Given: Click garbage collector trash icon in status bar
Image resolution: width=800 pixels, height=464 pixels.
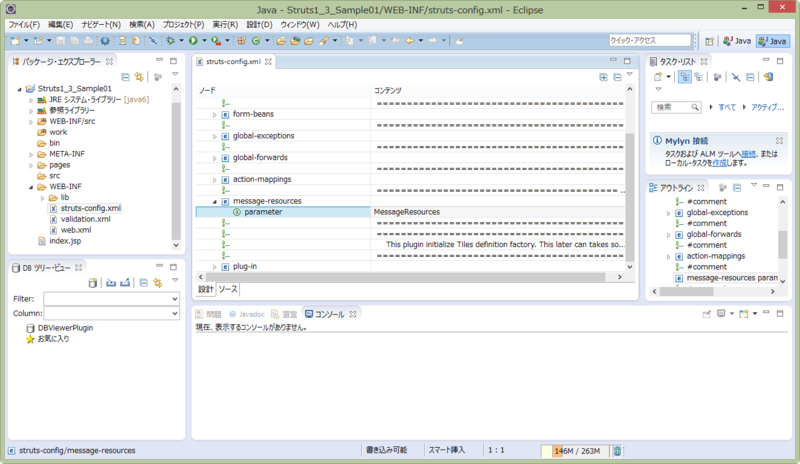Looking at the screenshot, I should pyautogui.click(x=617, y=451).
